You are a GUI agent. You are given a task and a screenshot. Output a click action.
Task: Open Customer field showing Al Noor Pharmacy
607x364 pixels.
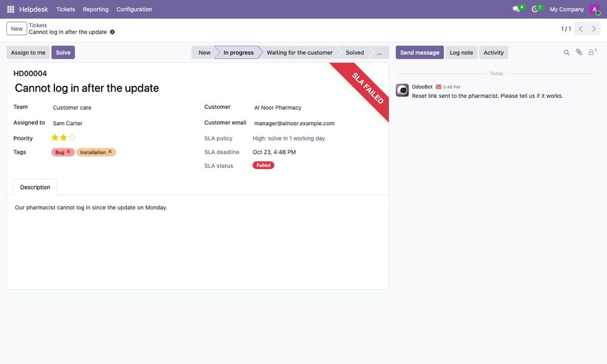317,107
